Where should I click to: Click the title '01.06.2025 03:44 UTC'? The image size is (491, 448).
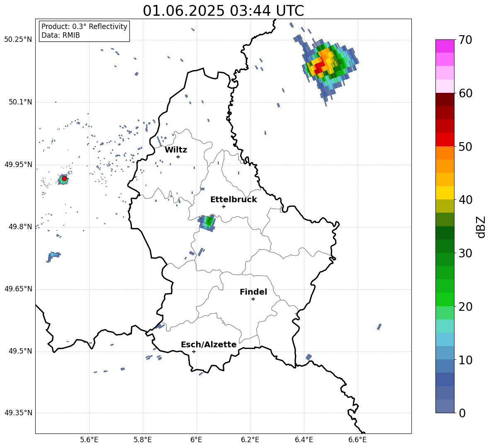[223, 11]
